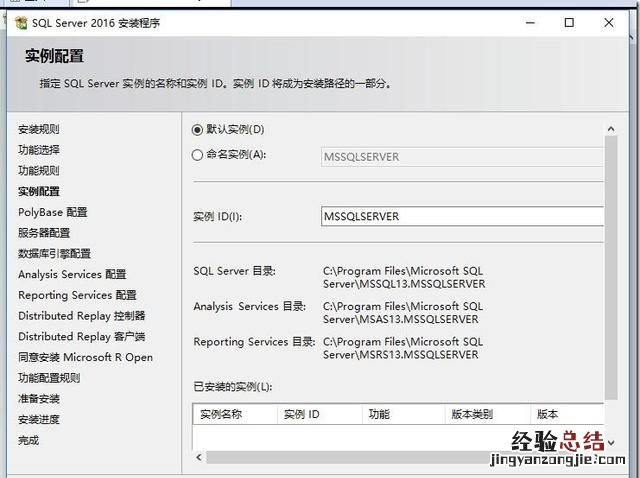The image size is (640, 478).
Task: Sort by the 版本类别 column header
Action: click(472, 414)
